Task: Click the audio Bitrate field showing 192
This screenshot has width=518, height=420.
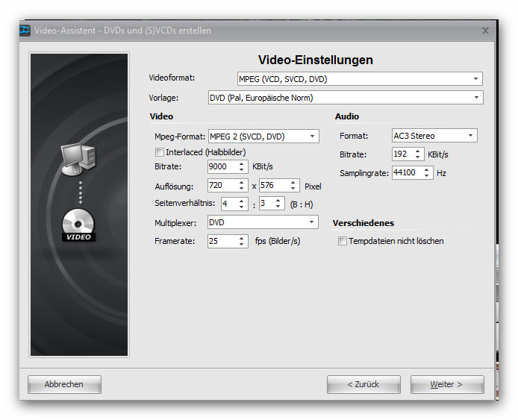Action: tap(402, 154)
